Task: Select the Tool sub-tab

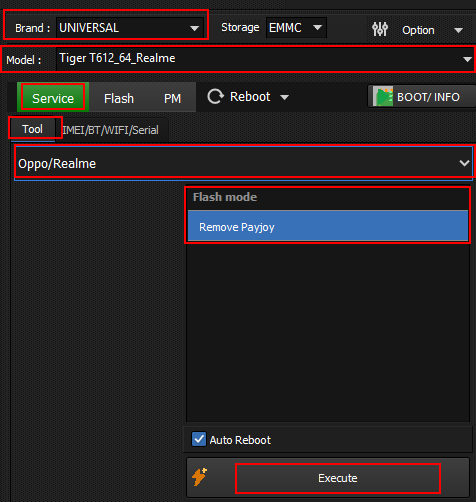Action: pos(32,129)
